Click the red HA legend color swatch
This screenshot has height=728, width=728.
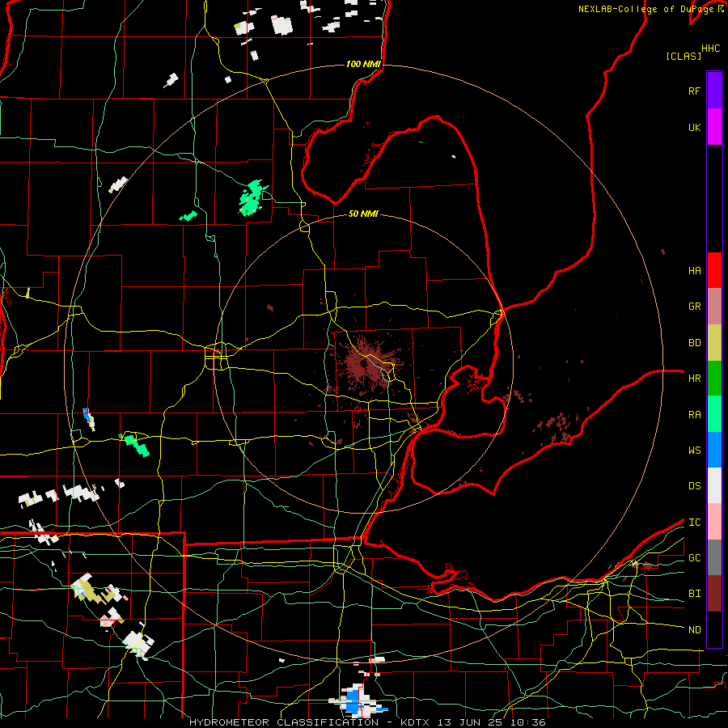714,270
